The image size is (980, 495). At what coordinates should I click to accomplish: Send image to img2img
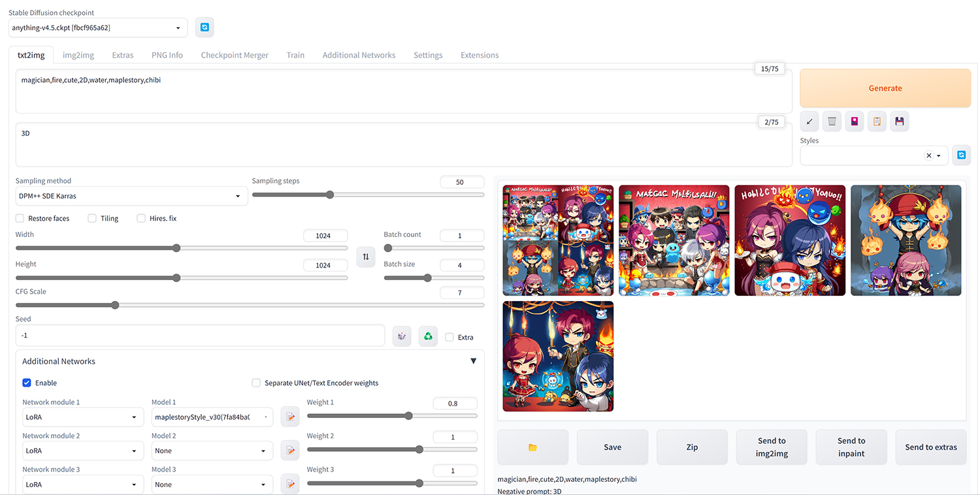tap(772, 447)
